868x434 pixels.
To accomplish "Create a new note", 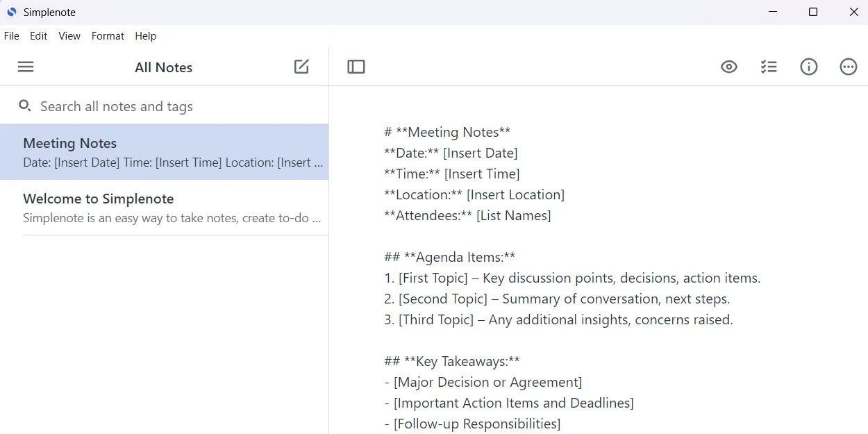I will pyautogui.click(x=301, y=67).
